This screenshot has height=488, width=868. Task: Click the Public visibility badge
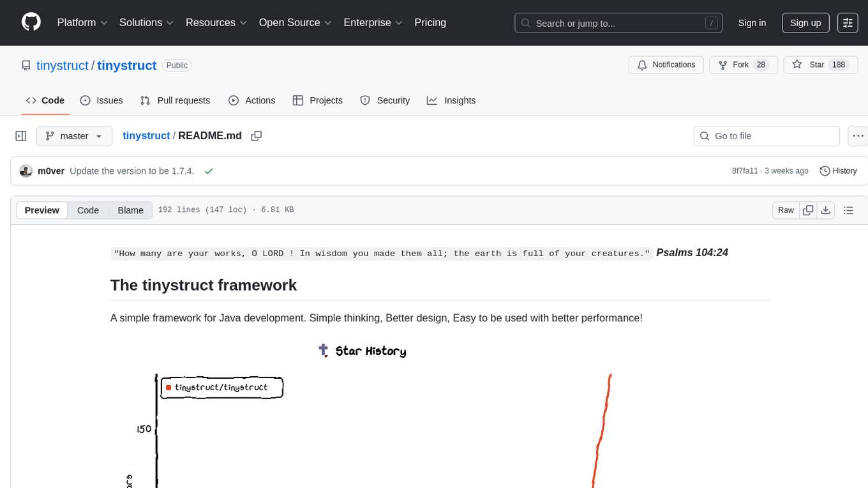(x=177, y=65)
